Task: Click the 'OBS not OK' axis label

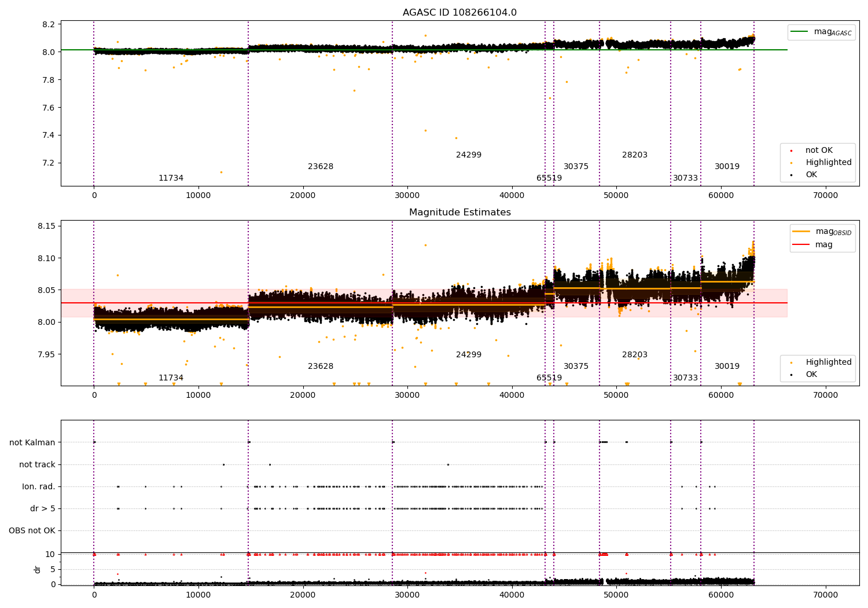Action: click(x=32, y=531)
